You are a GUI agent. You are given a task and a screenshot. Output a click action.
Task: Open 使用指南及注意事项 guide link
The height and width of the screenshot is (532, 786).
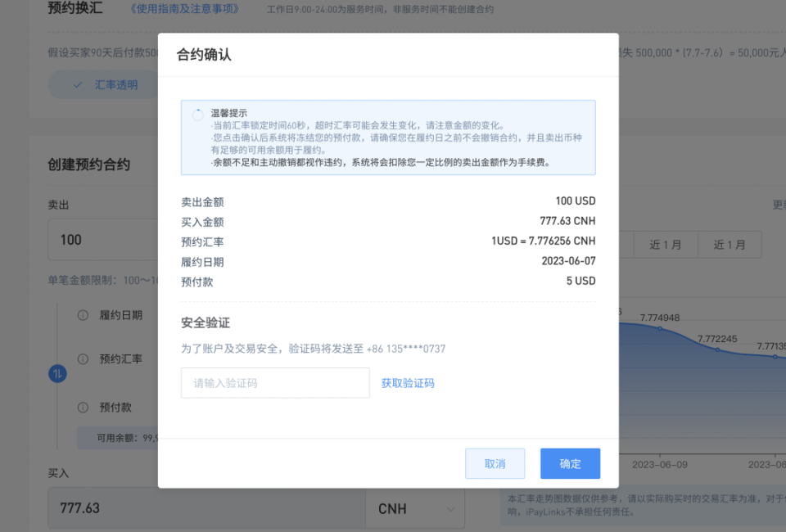[184, 9]
